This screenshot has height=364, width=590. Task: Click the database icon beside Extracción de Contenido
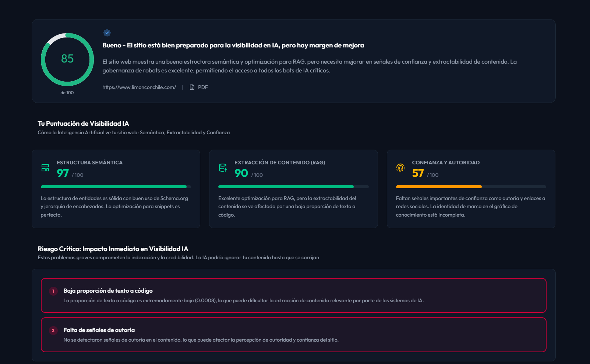tap(223, 168)
